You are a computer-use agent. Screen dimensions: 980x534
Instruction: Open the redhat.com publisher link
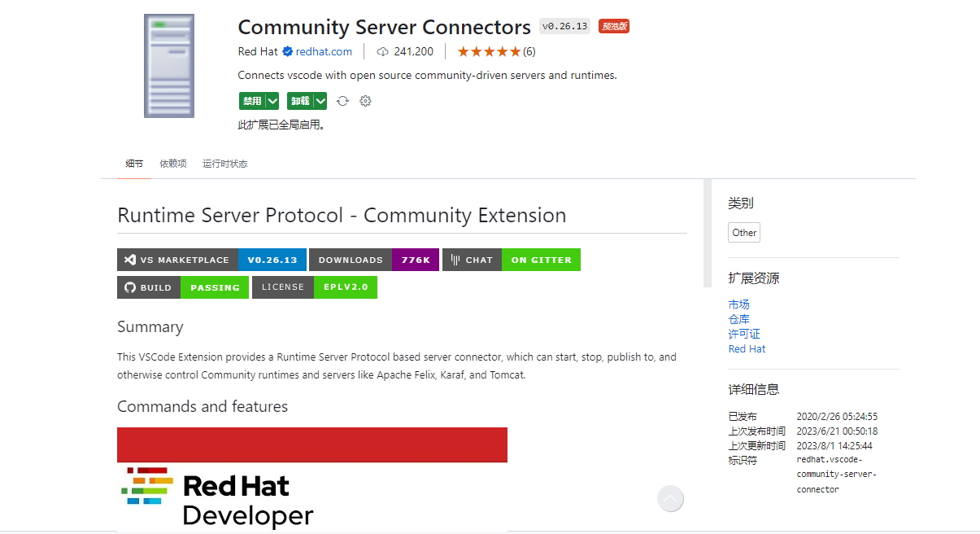324,51
